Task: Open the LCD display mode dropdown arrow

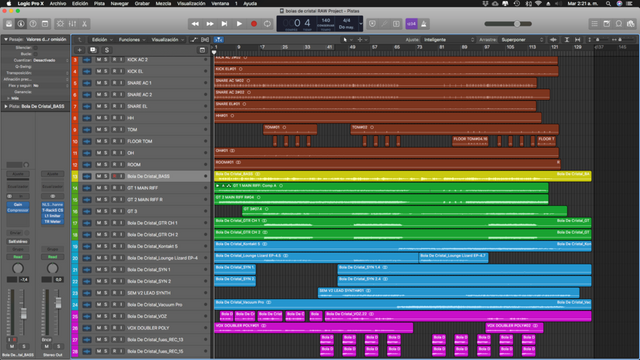Action: pos(360,24)
